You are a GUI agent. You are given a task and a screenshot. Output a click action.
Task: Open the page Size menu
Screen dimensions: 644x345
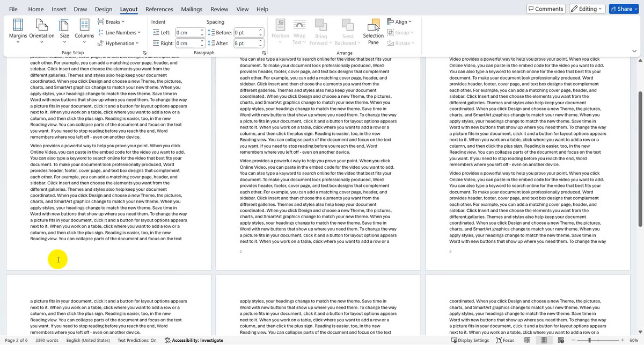64,29
